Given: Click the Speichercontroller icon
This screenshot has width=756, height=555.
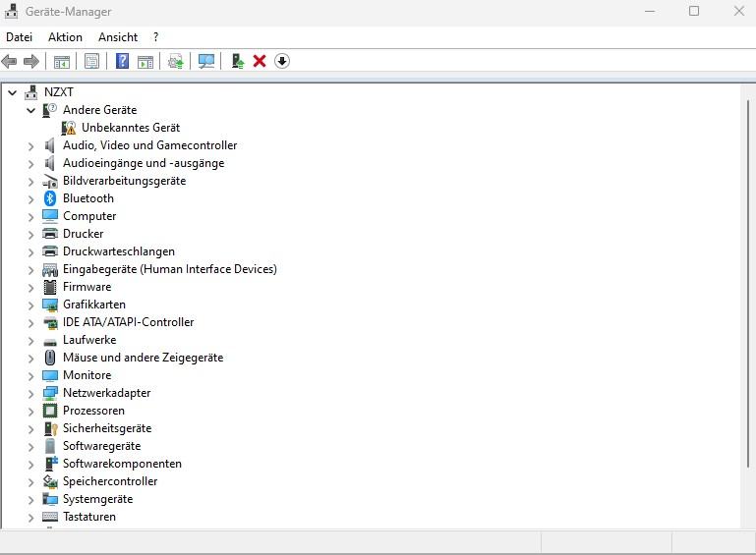Looking at the screenshot, I should click(50, 481).
